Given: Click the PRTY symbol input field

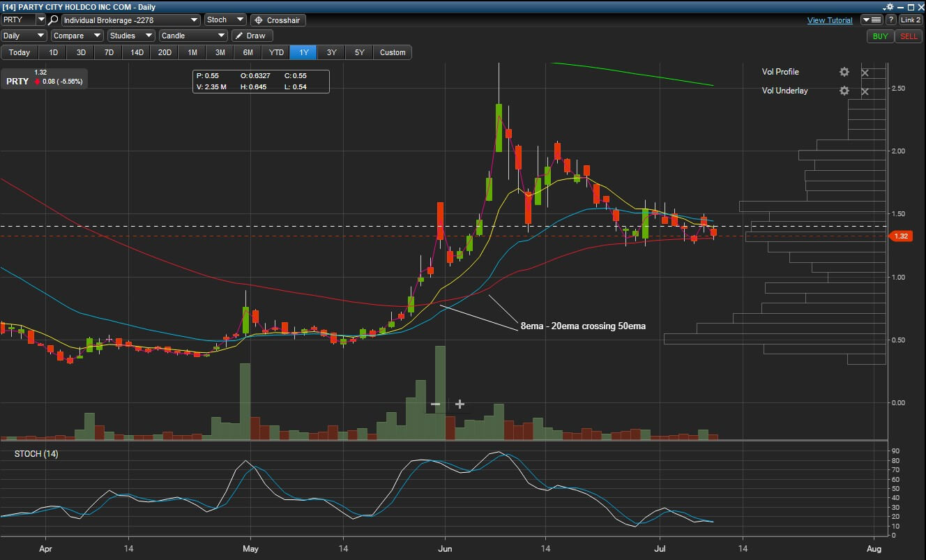Looking at the screenshot, I should coord(18,20).
